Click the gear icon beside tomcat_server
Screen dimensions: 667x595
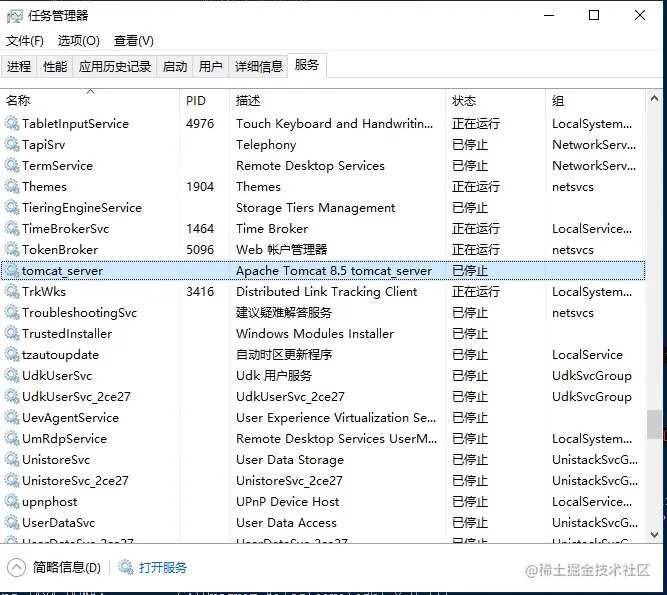[x=12, y=270]
